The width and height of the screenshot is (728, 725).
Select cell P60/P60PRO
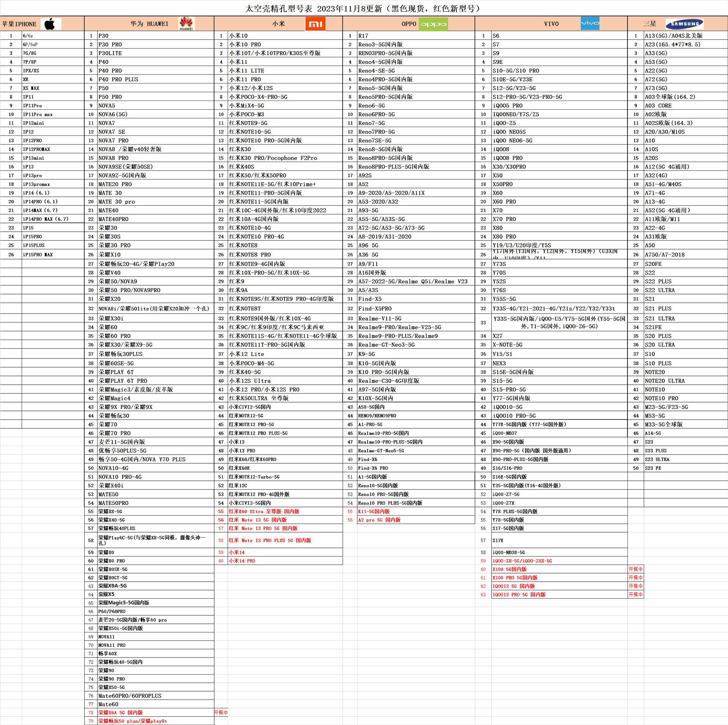coord(156,612)
